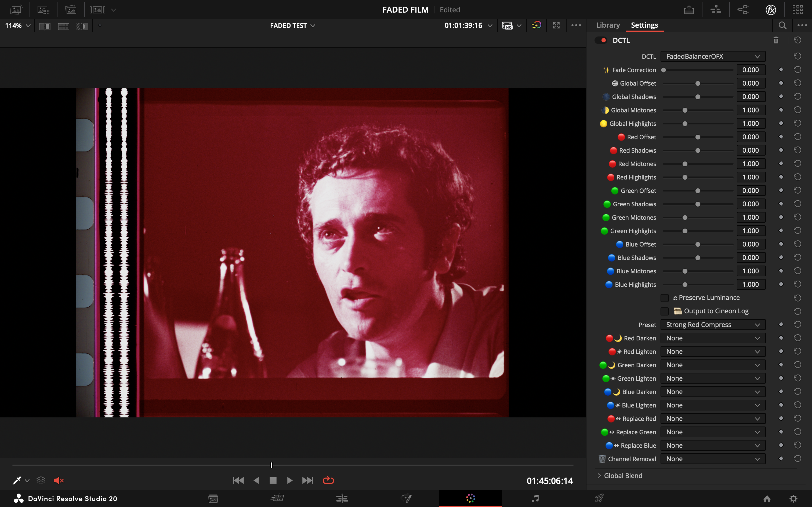Enable the Preserve Luminance checkbox
This screenshot has width=812, height=507.
pyautogui.click(x=664, y=298)
